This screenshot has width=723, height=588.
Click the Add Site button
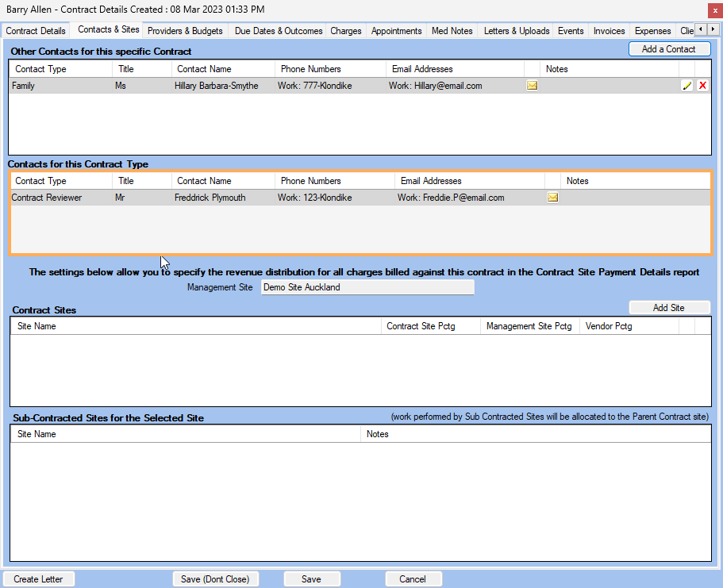(669, 308)
